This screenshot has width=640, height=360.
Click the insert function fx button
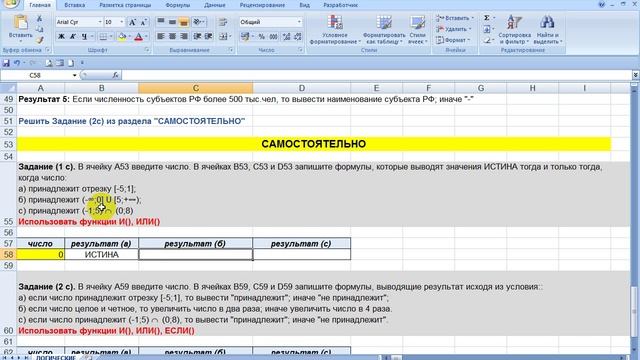116,75
